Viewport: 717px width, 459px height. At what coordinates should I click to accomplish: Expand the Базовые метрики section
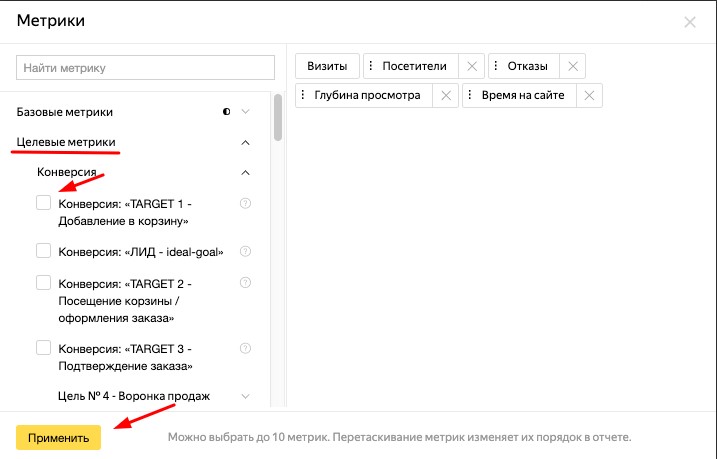point(246,112)
